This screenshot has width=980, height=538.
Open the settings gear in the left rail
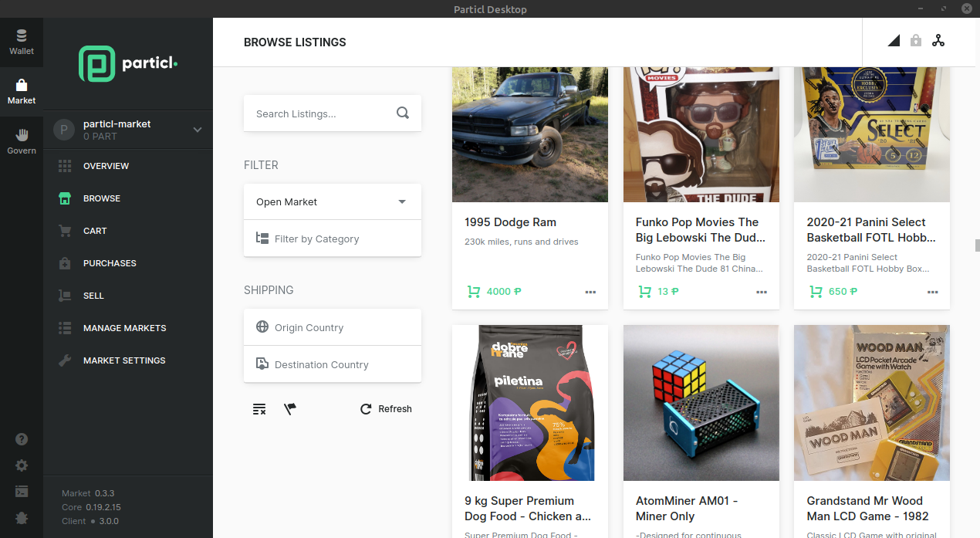point(22,465)
